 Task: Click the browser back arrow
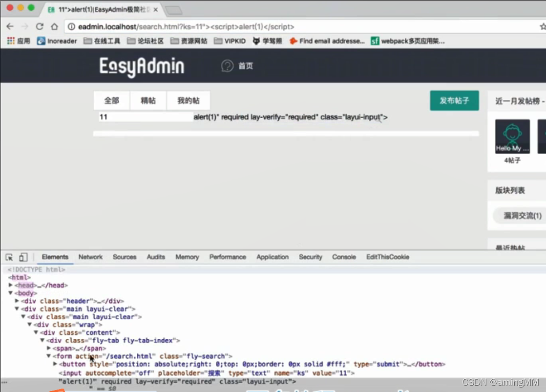click(10, 26)
